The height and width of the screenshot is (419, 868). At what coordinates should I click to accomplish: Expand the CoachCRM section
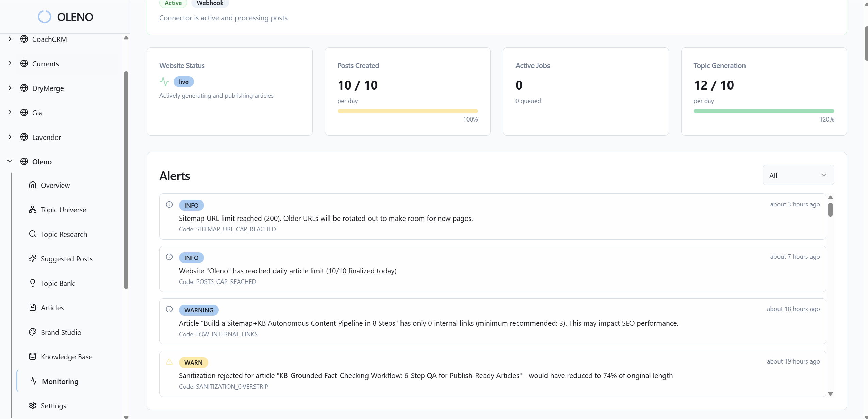point(10,39)
